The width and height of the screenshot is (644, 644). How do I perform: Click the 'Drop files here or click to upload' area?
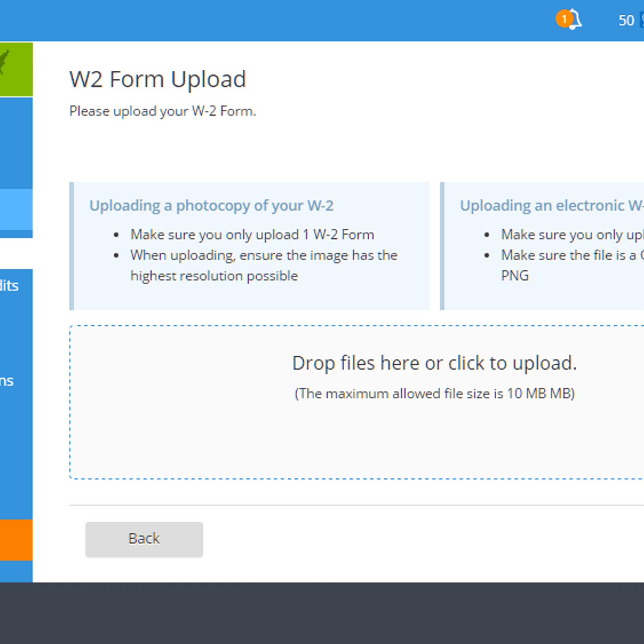click(357, 402)
